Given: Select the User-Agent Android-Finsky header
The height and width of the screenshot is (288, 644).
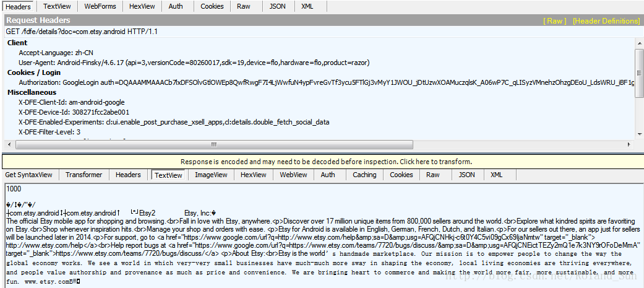Looking at the screenshot, I should pyautogui.click(x=194, y=63).
